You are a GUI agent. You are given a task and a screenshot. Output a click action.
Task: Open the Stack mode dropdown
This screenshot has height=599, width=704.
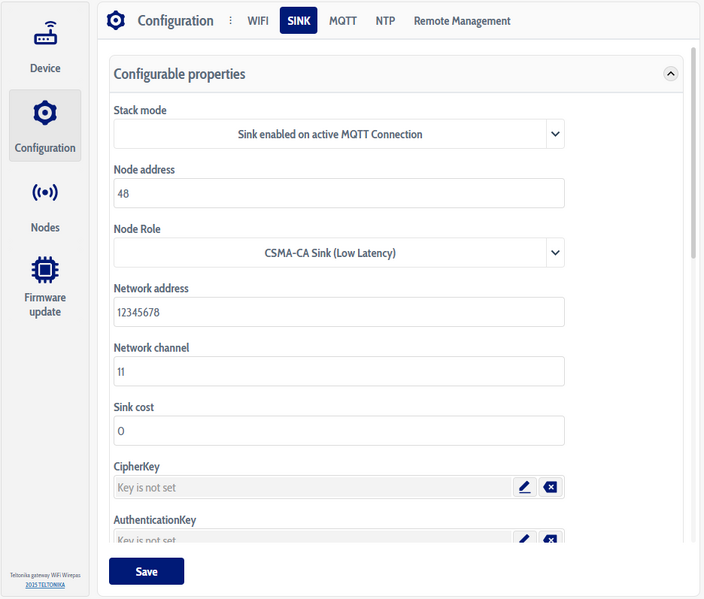[x=555, y=134]
